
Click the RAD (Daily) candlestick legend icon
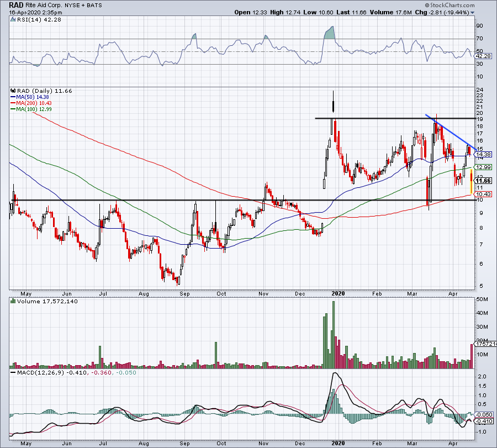pos(13,91)
